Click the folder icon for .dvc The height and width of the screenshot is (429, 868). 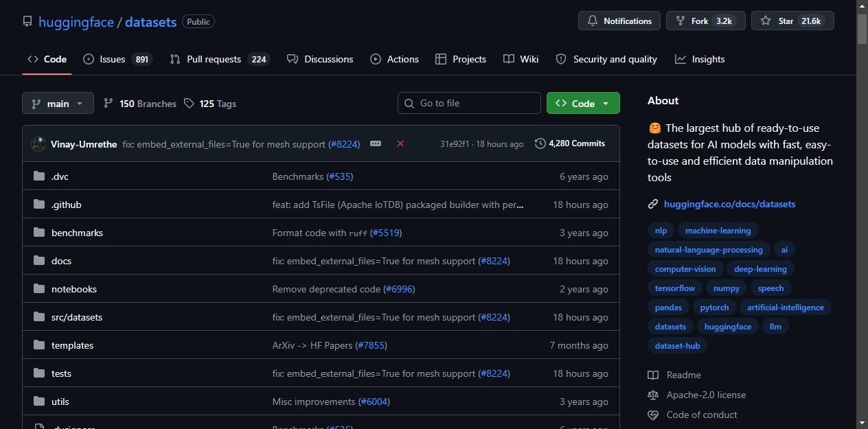39,176
